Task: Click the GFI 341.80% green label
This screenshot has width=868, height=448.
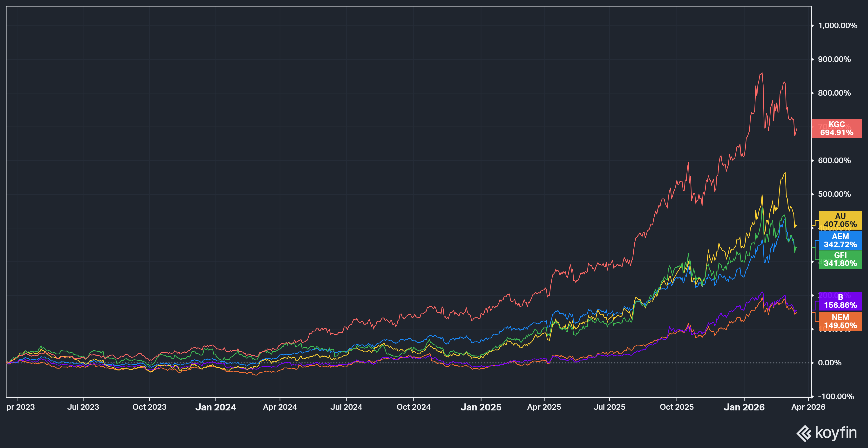Action: point(840,259)
